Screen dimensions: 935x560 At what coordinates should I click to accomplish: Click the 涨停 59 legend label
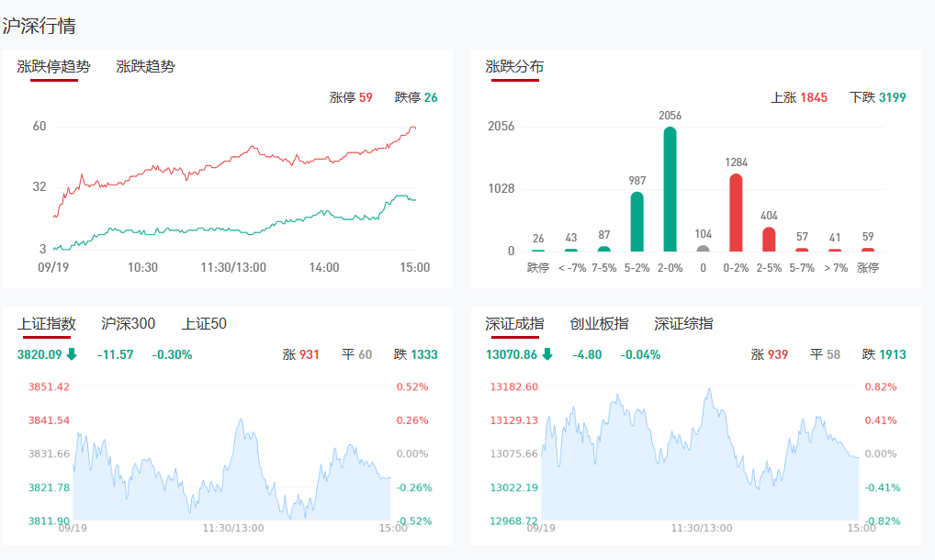click(351, 97)
